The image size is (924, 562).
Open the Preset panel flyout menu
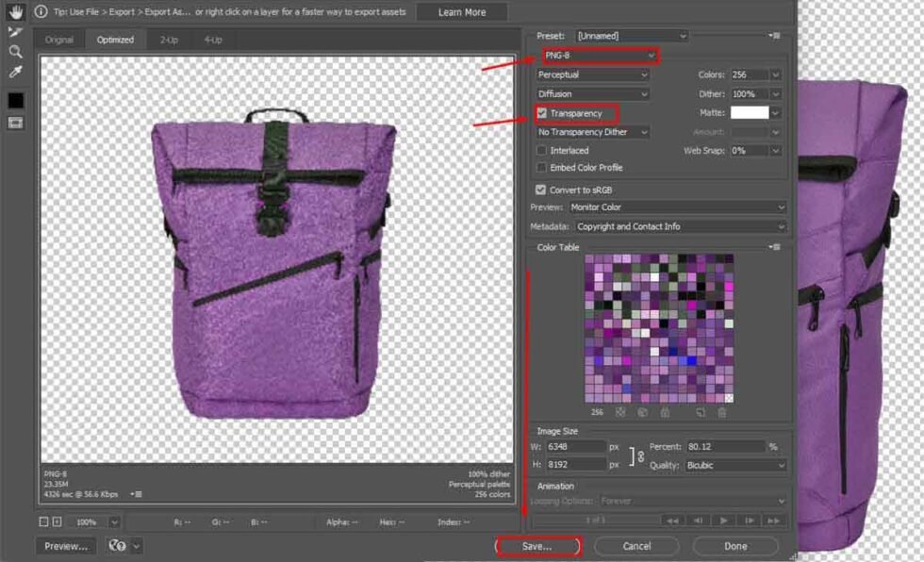point(775,36)
